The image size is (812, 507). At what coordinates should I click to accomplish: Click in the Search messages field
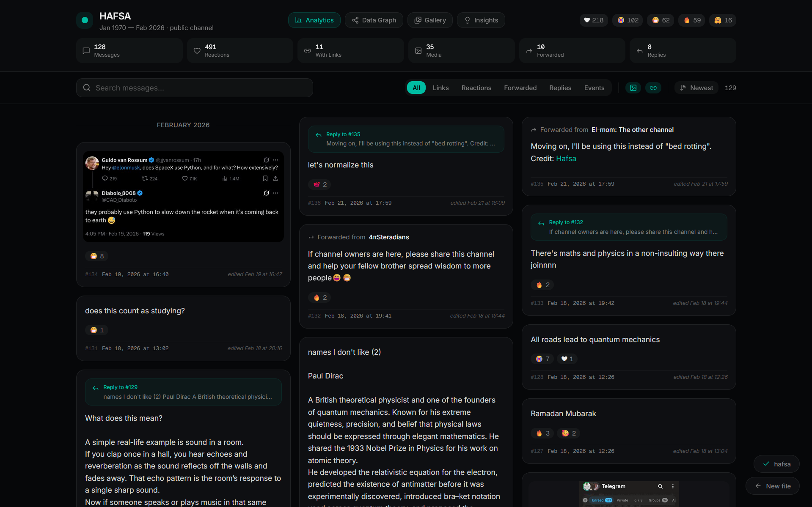click(x=195, y=88)
